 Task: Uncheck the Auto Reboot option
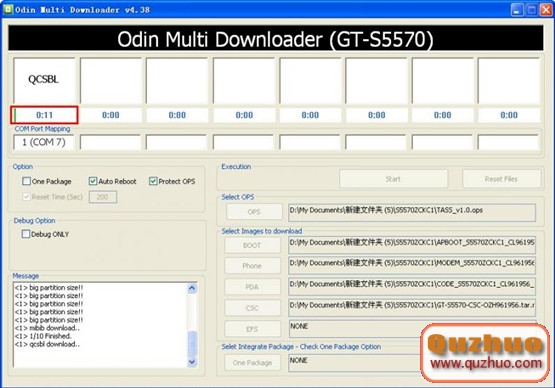coord(93,181)
